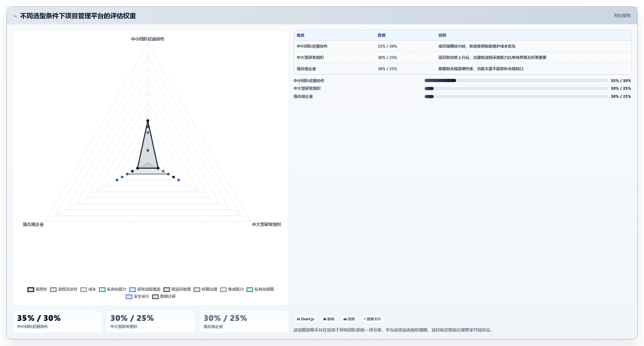This screenshot has width=644, height=346.
Task: Select the 强合规企业 table row cell
Action: coord(306,69)
